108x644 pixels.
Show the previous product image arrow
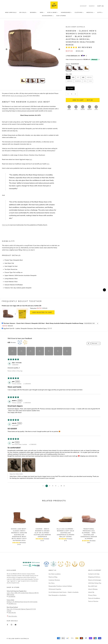coord(6,49)
